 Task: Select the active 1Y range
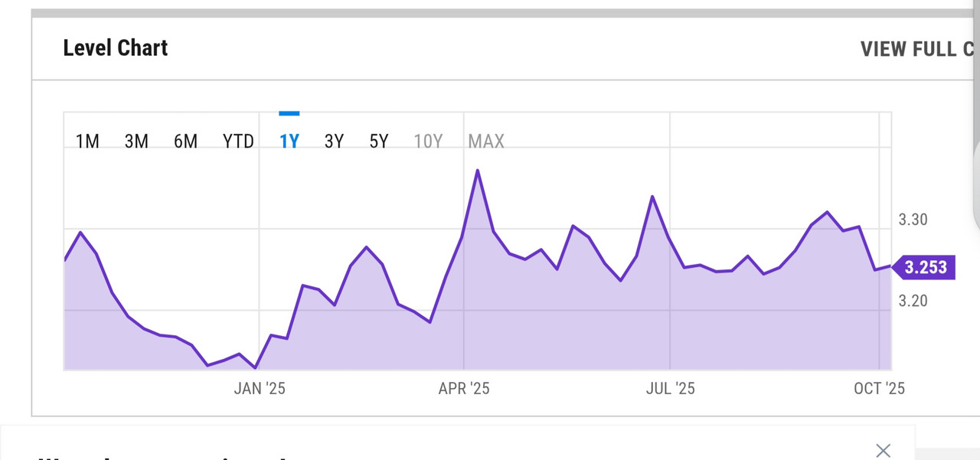[289, 142]
